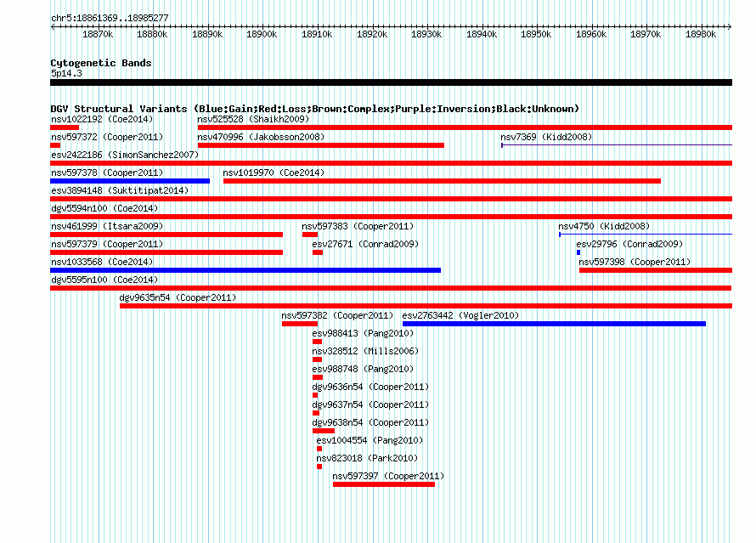Open esv2422186 (SimonSanchez2007) variant

click(x=125, y=155)
